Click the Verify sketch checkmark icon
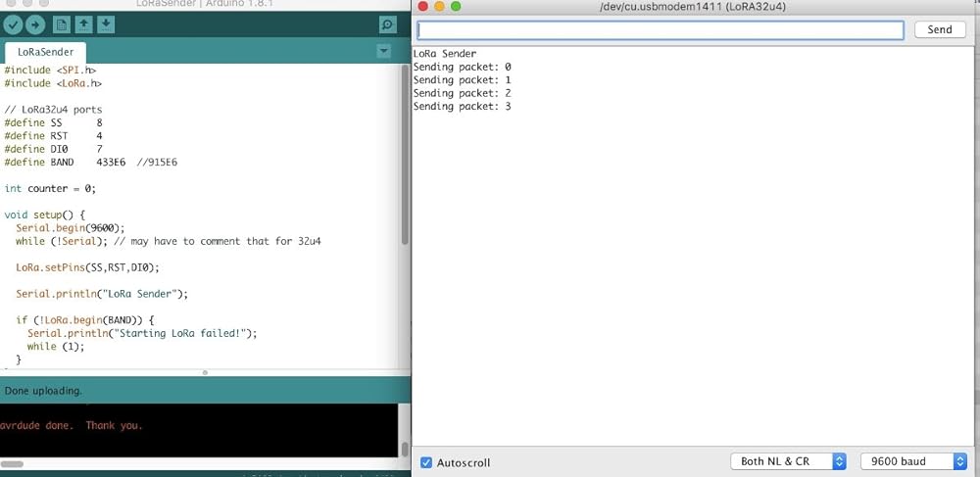Screen dimensions: 980x477 [13, 24]
